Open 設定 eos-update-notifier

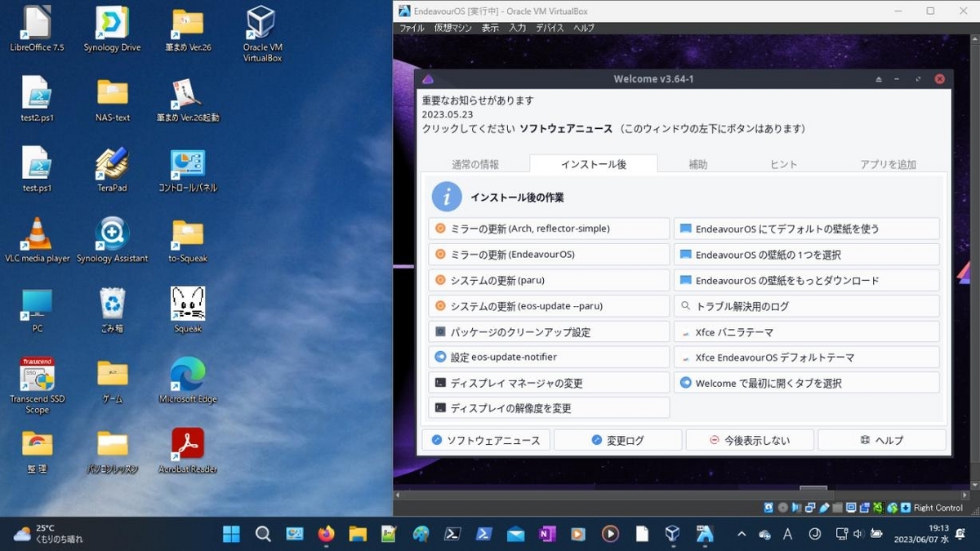coord(549,357)
